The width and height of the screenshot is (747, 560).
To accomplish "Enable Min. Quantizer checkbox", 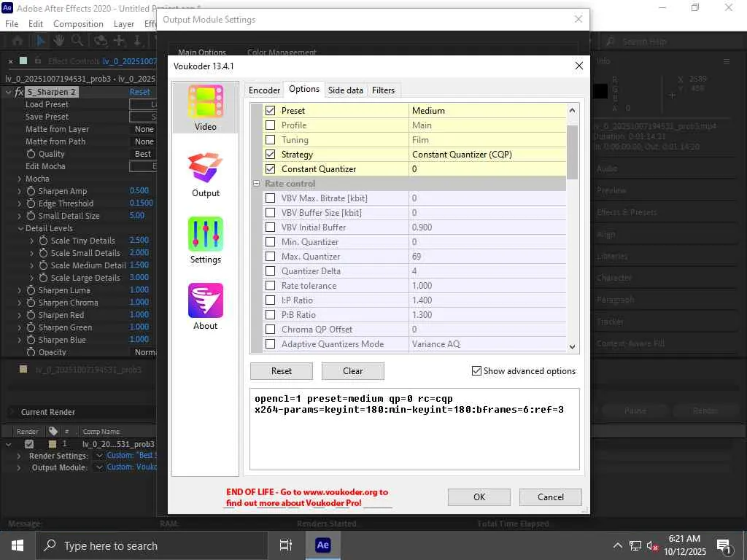I will click(270, 242).
